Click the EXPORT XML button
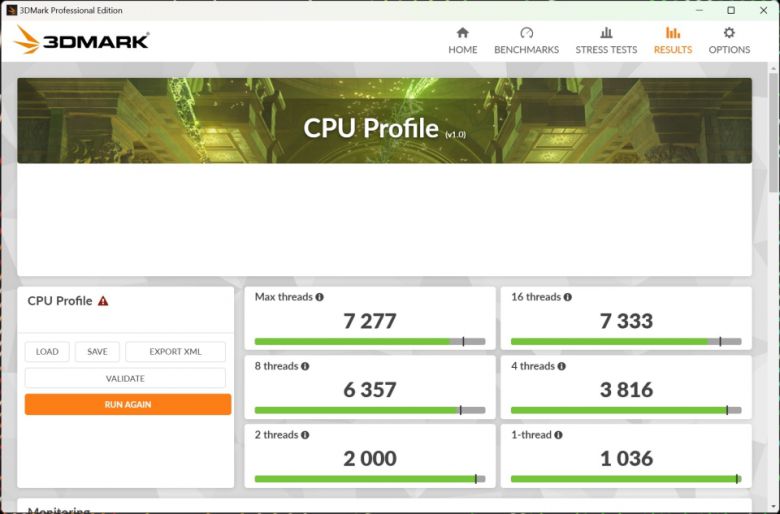Screen dimensions: 780x514 [175, 352]
